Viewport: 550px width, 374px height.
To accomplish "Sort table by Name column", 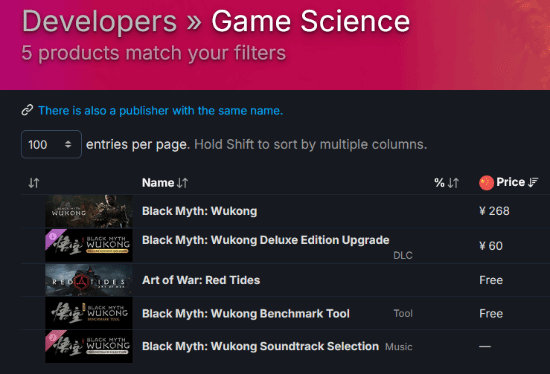I will pyautogui.click(x=165, y=183).
